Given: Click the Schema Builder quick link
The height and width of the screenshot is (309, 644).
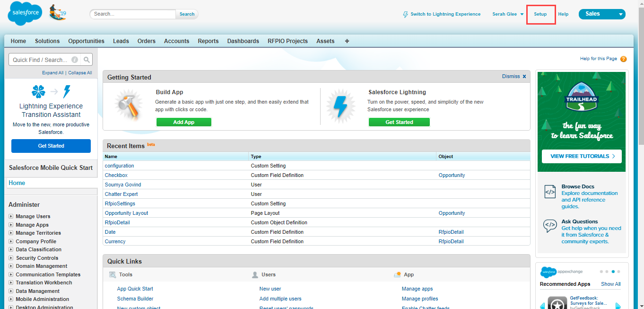Looking at the screenshot, I should tap(135, 299).
